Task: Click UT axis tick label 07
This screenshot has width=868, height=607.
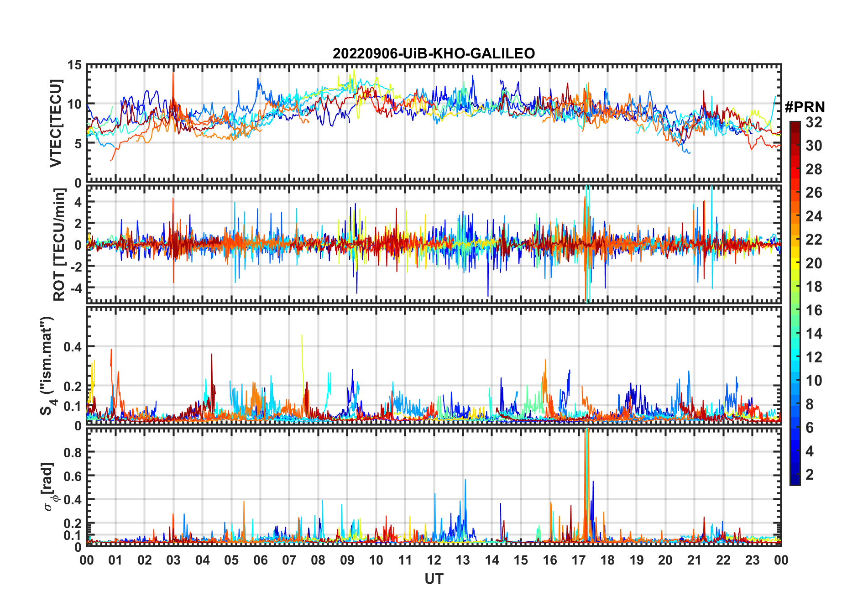Action: (289, 560)
